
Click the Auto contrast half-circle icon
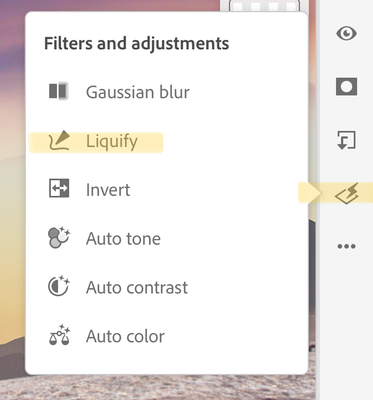(x=59, y=286)
